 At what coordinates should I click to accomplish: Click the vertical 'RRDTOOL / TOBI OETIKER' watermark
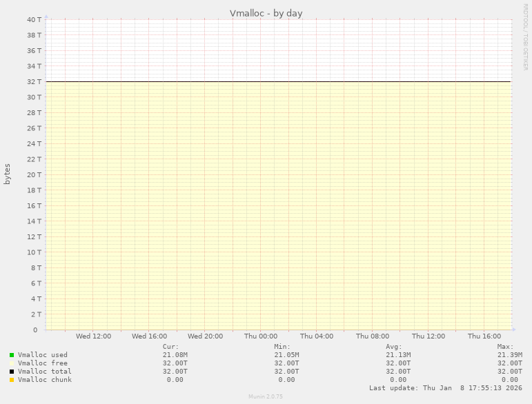click(x=525, y=36)
